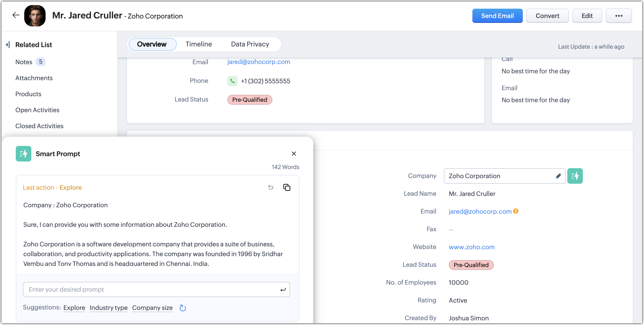Click the green phone call icon
644x325 pixels.
point(232,81)
